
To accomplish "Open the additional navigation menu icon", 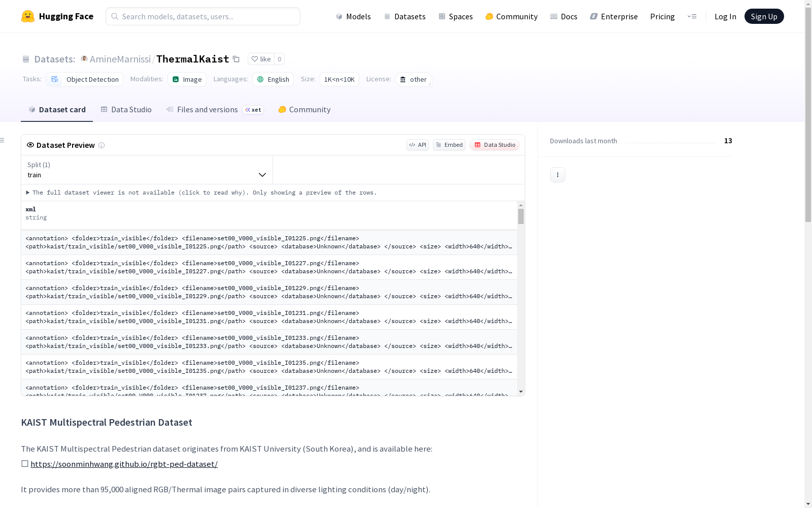I will 692,16.
